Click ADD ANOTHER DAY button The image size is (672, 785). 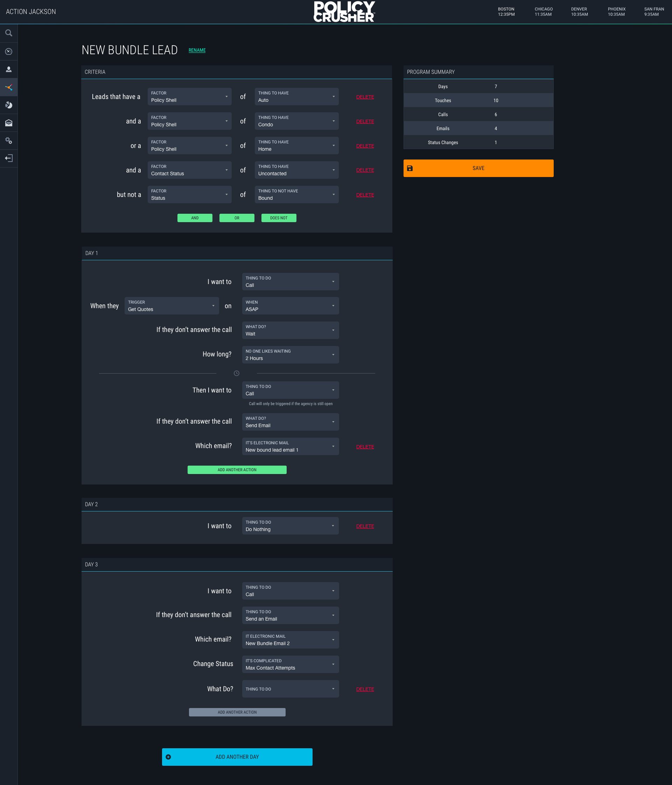tap(237, 757)
